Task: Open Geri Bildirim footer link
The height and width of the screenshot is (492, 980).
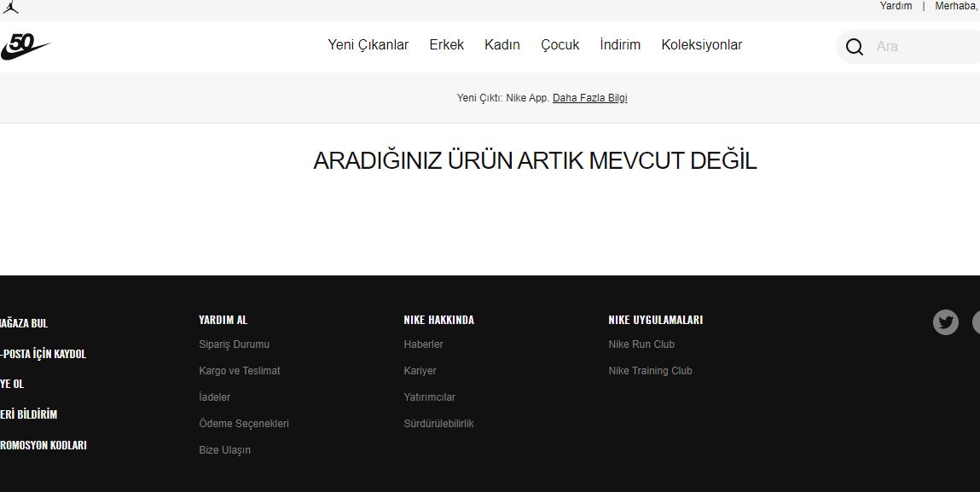Action: [x=29, y=414]
